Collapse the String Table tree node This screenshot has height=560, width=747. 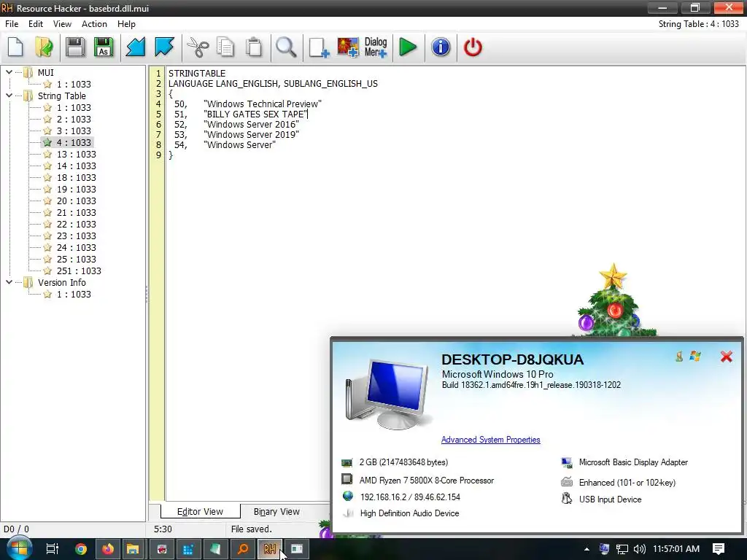[9, 96]
